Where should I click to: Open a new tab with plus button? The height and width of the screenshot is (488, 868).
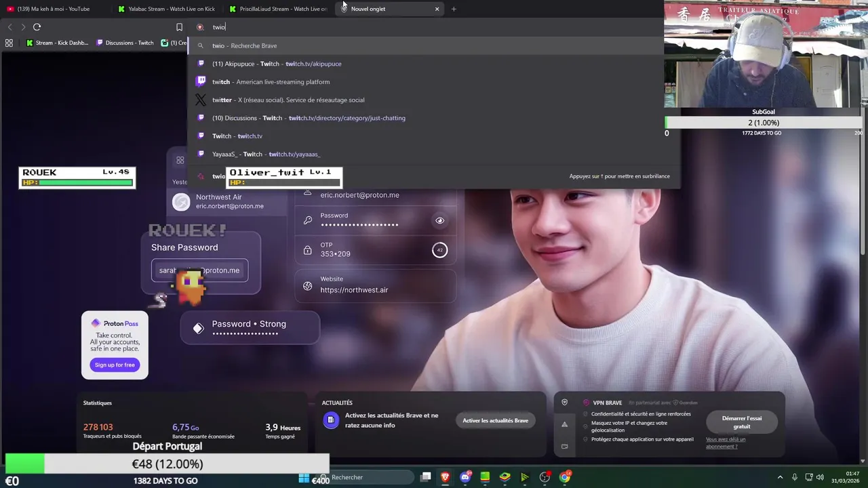tap(454, 9)
